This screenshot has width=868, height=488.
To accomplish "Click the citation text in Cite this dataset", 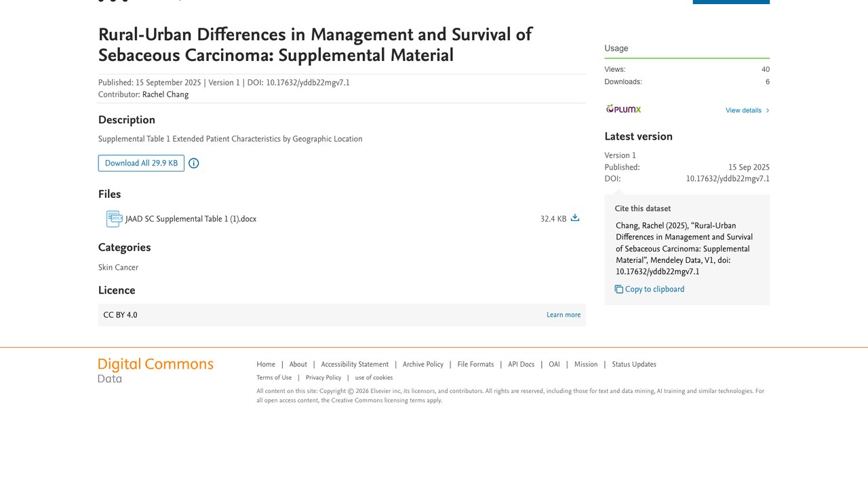I will (x=684, y=249).
